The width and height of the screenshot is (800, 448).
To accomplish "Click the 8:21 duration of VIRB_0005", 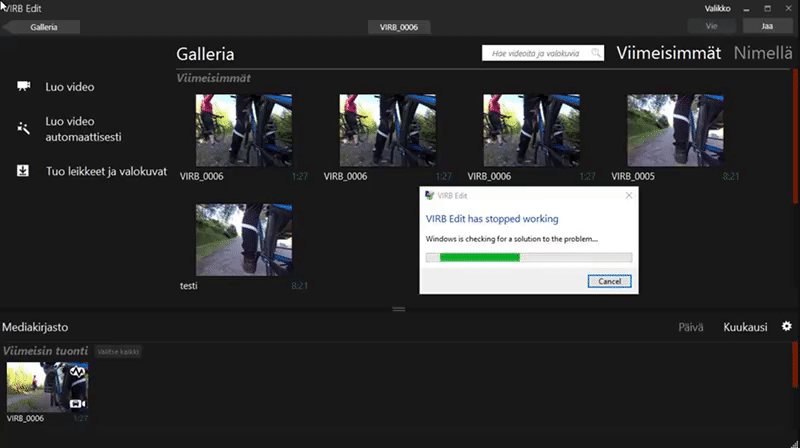I will point(731,176).
